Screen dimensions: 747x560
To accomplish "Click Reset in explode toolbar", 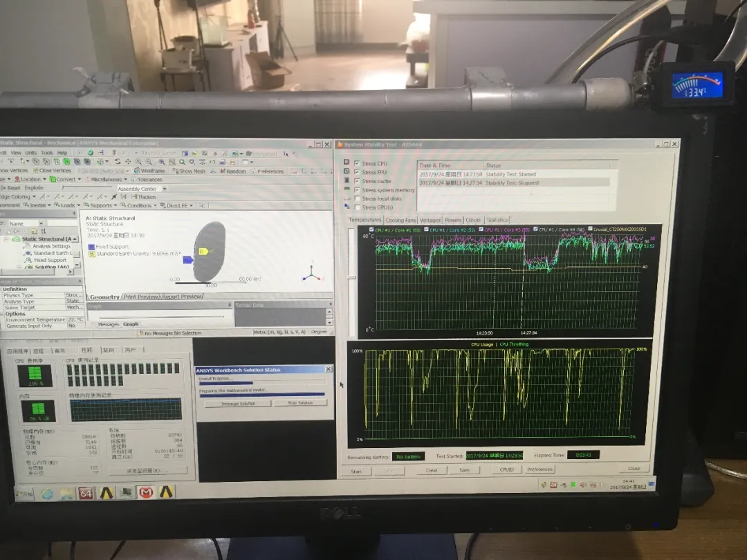I will tap(10, 187).
